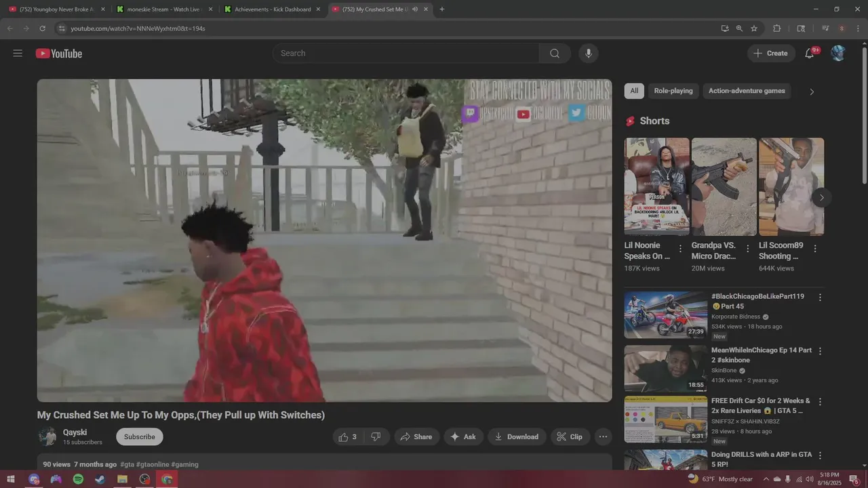Image resolution: width=868 pixels, height=488 pixels.
Task: Focus the YouTube search box
Action: (x=406, y=54)
